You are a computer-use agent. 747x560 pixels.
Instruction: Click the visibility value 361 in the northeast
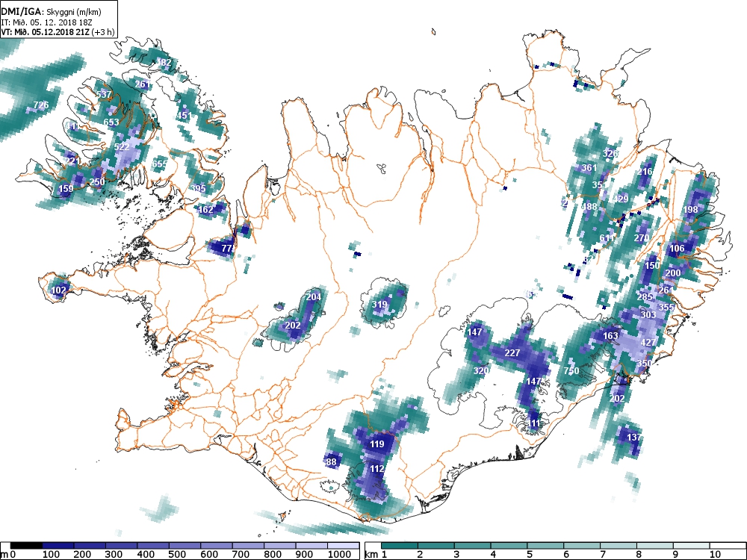[589, 167]
